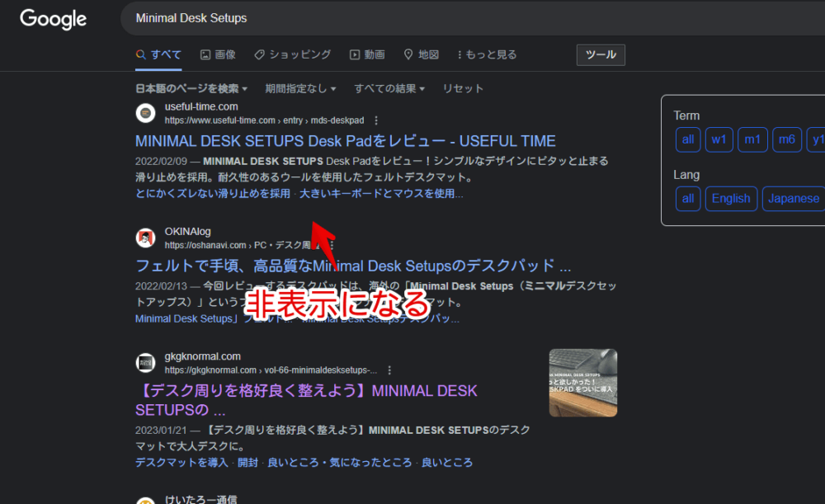Image resolution: width=825 pixels, height=504 pixels.
Task: Click the search box with Minimal Desk Setups
Action: tap(473, 18)
